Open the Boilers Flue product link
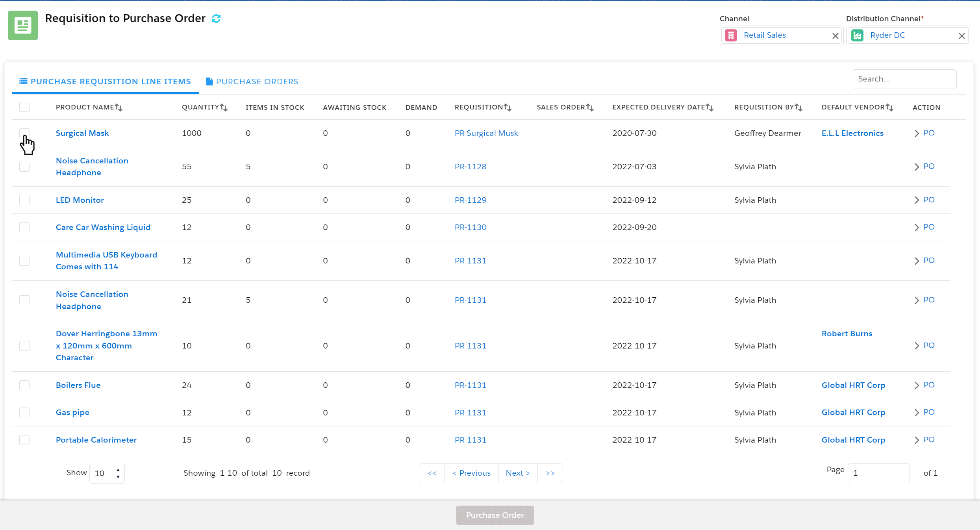 78,385
